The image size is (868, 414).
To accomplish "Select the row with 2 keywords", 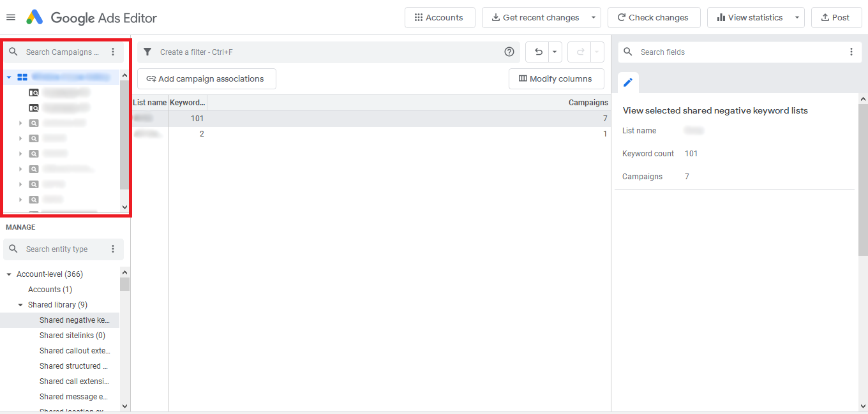I will tap(371, 134).
